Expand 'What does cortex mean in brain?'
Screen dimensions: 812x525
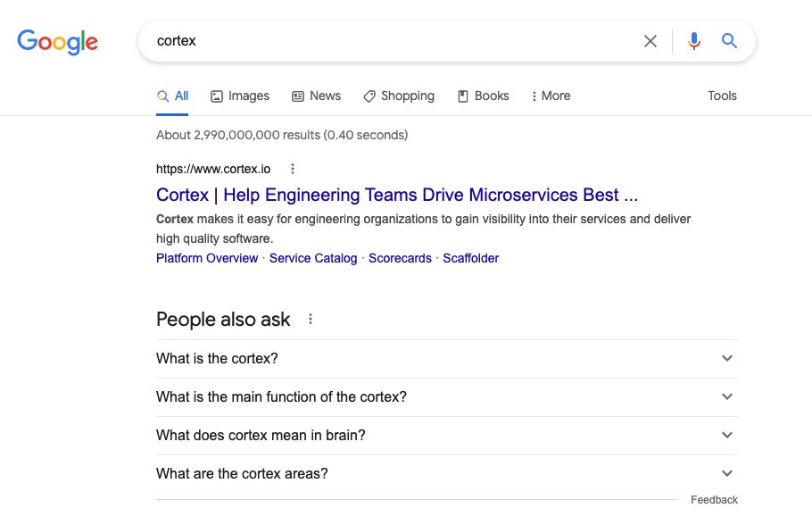click(447, 436)
